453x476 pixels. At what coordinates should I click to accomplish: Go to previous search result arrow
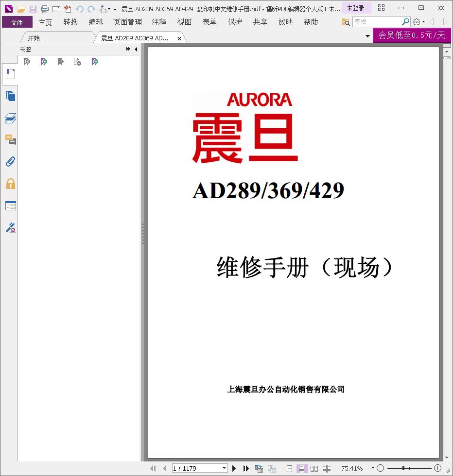tap(432, 21)
